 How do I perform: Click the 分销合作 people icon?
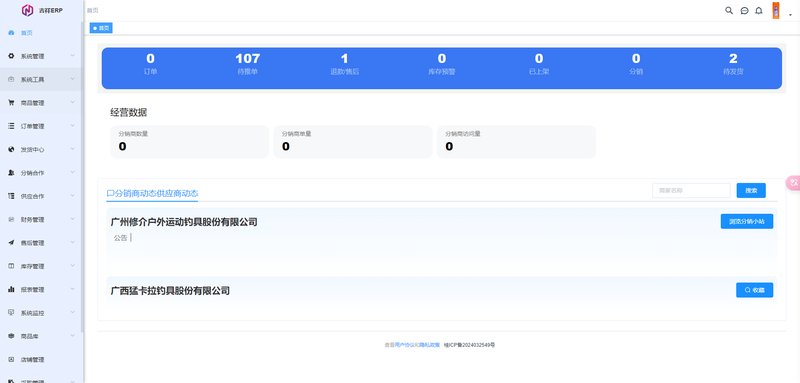pyautogui.click(x=11, y=173)
